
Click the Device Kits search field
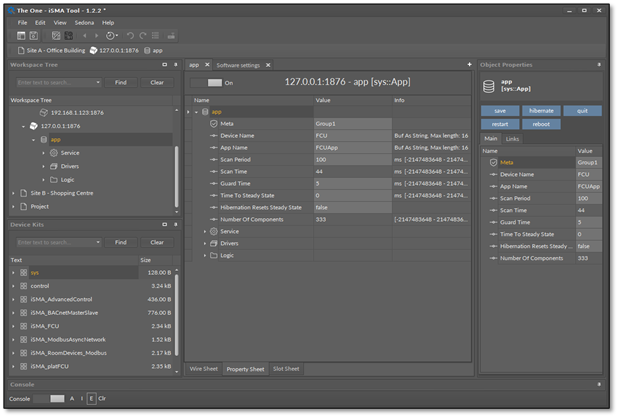click(55, 242)
